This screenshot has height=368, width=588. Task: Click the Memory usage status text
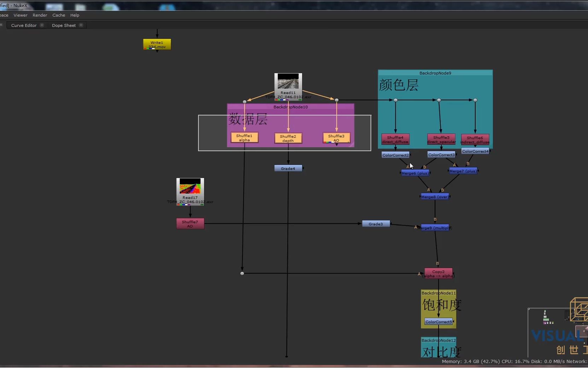coord(471,361)
